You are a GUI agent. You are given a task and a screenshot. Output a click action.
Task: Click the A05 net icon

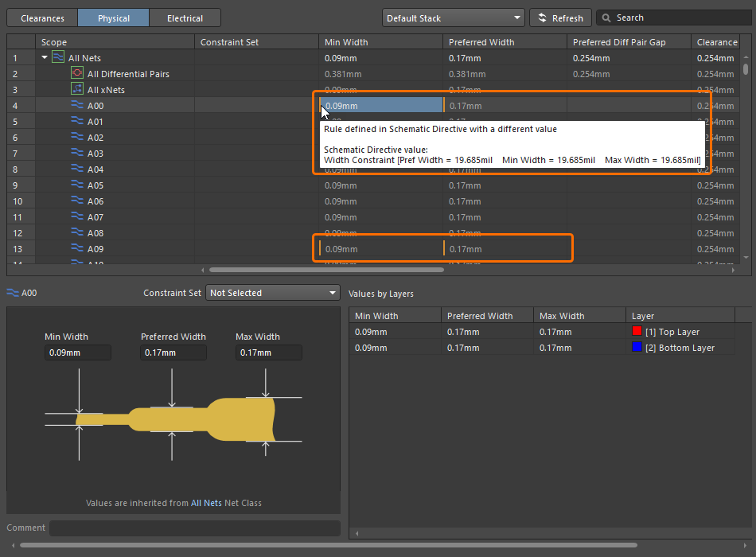point(77,185)
